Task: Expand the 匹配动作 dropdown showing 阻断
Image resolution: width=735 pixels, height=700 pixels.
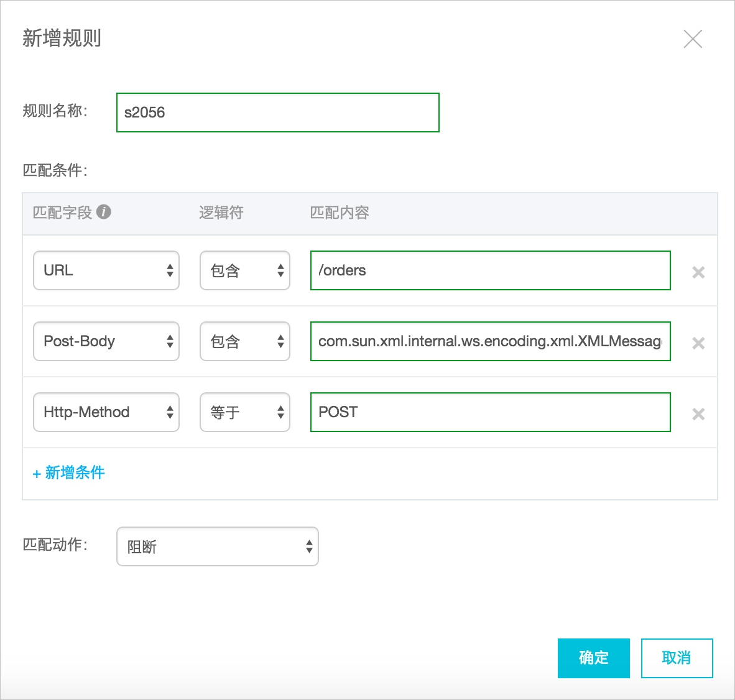Action: click(218, 546)
